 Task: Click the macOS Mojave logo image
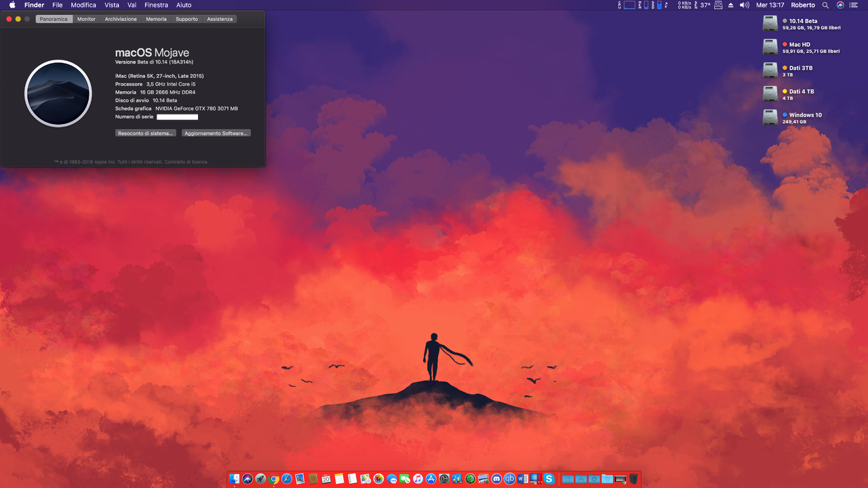pyautogui.click(x=58, y=94)
